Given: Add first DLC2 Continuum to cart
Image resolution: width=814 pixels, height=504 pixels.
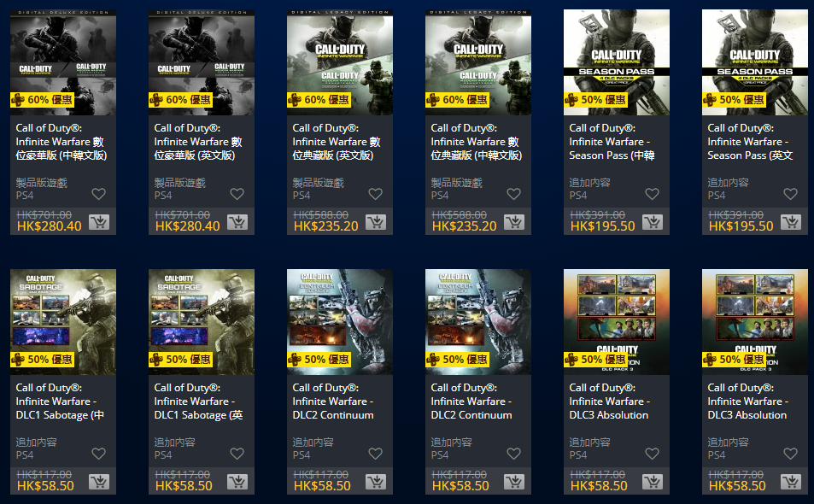Looking at the screenshot, I should (x=375, y=482).
